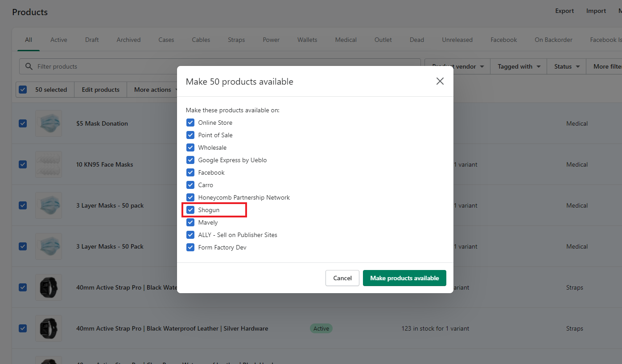Toggle ALLY - Sell on Publisher Sites checkbox
Image resolution: width=622 pixels, height=364 pixels.
coord(190,235)
